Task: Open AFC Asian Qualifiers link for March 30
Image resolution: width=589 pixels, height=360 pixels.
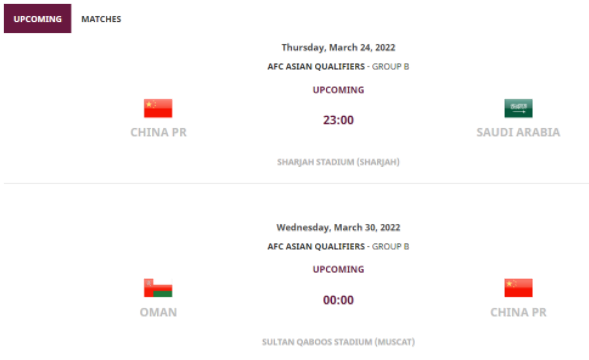Action: (x=316, y=247)
